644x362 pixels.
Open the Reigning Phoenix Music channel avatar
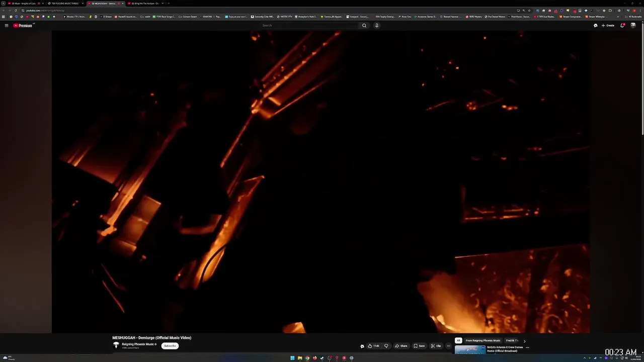tap(116, 345)
